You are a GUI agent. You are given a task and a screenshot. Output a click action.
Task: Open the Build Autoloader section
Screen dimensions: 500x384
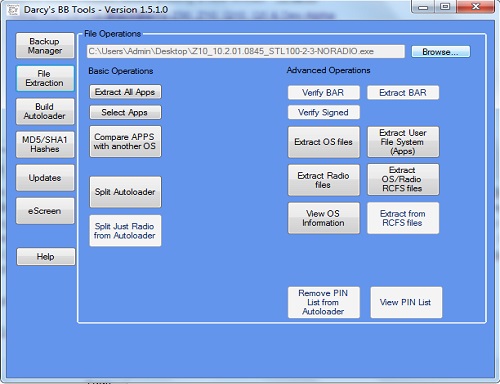[45, 111]
